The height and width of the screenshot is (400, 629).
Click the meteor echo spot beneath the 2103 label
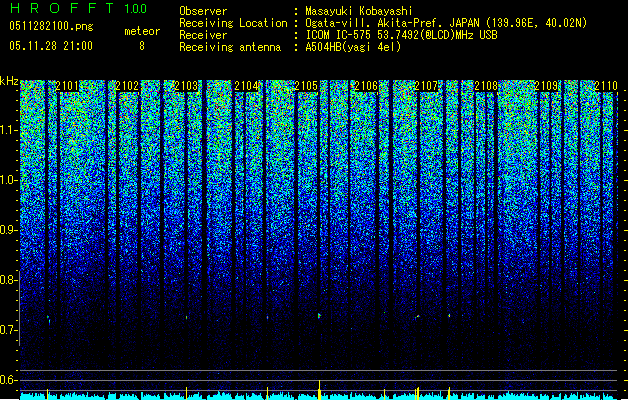[187, 317]
